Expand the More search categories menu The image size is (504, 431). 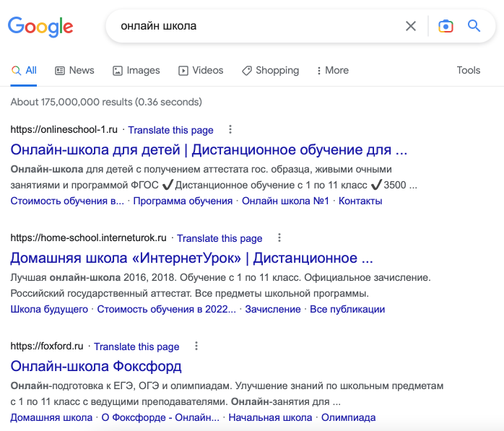[332, 71]
